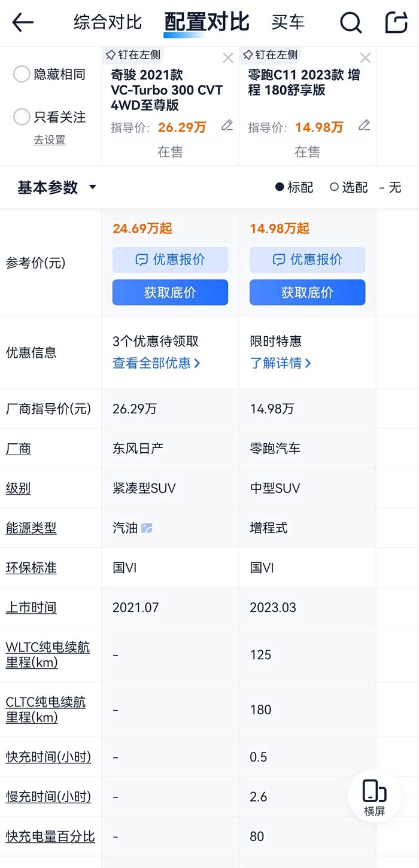419x868 pixels.
Task: Tap the share icon
Action: 396,23
